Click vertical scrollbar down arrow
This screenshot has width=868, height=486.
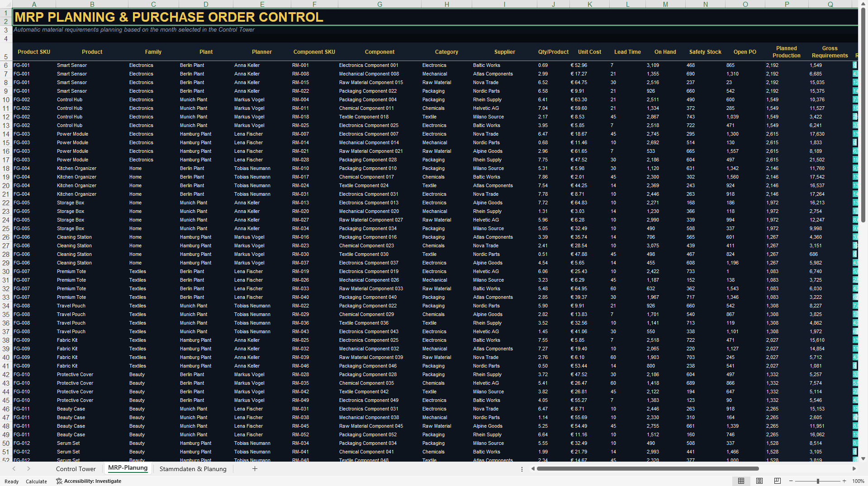863,458
